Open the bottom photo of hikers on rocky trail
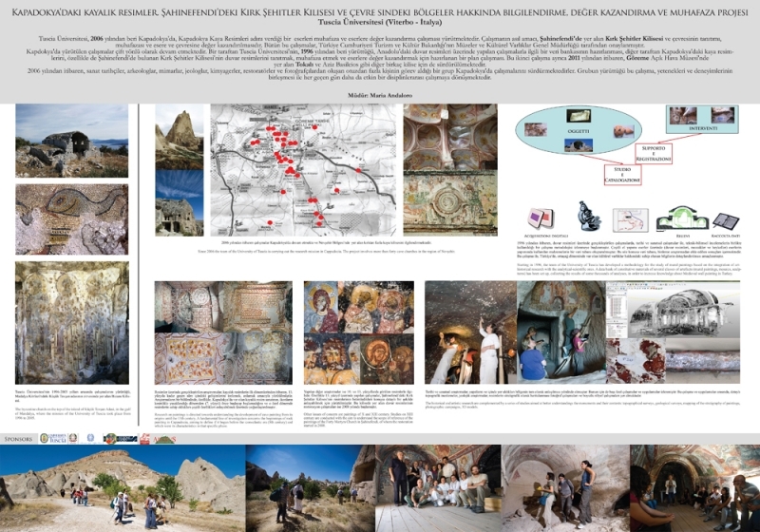 [123, 488]
